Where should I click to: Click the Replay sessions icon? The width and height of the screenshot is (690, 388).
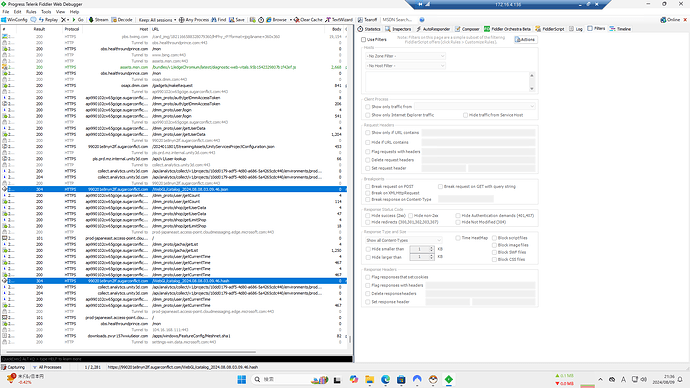coord(41,20)
